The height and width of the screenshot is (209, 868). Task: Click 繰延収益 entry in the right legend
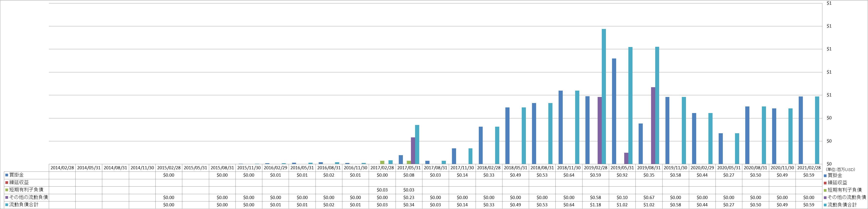coord(835,183)
